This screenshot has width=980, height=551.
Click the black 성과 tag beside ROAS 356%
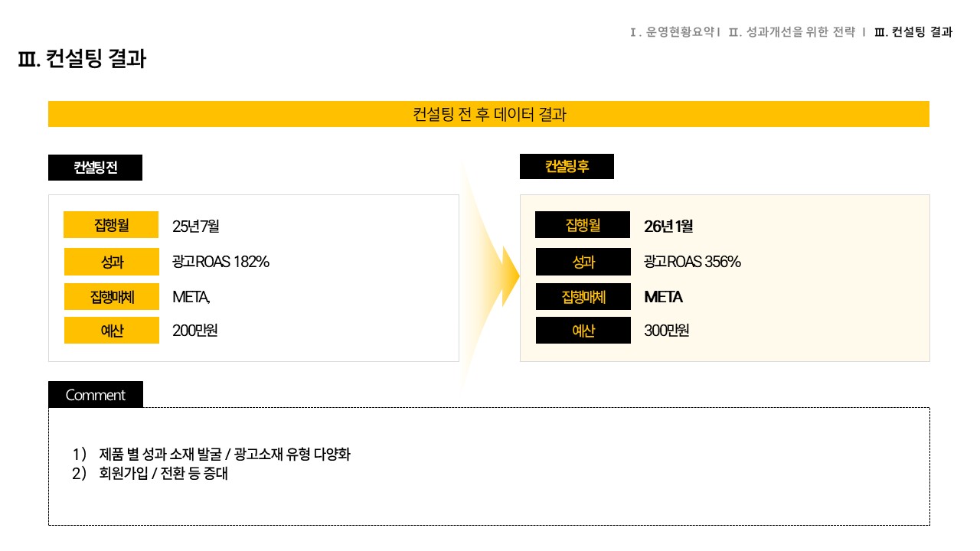click(x=583, y=262)
